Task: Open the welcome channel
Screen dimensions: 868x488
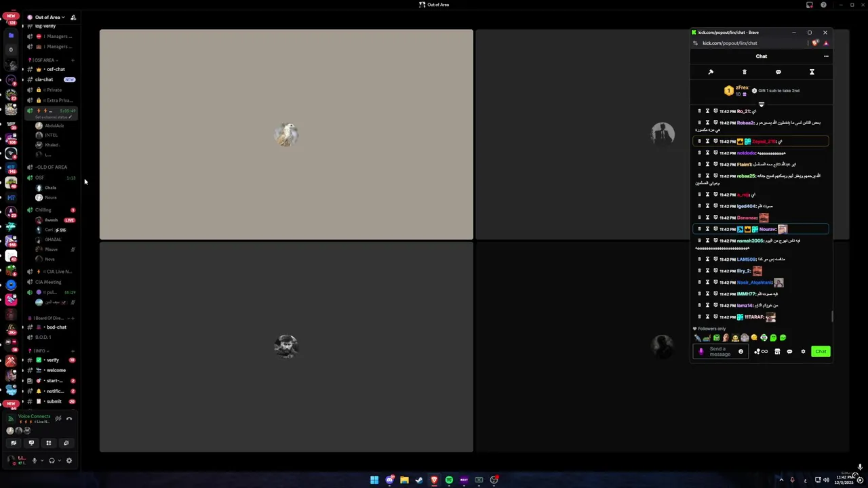Action: tap(51, 370)
